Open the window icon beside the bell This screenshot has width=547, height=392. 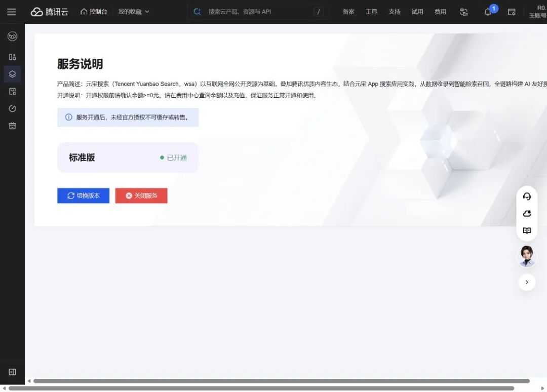(x=512, y=12)
